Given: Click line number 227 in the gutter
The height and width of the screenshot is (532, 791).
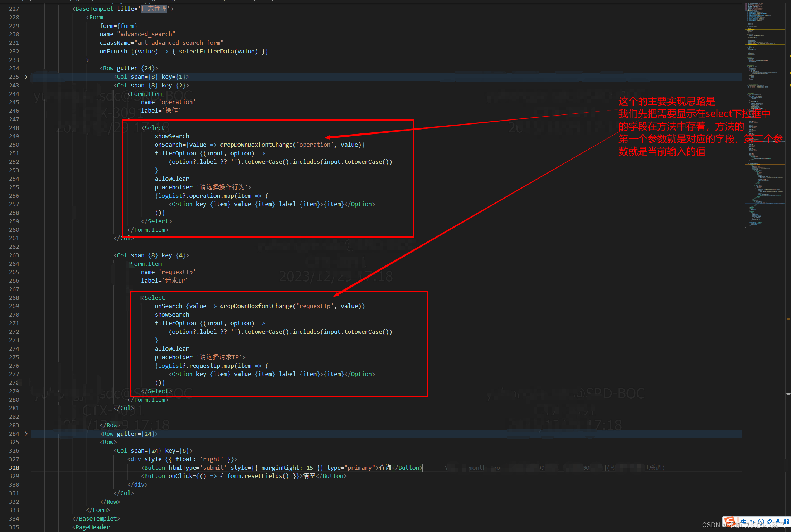Looking at the screenshot, I should [x=14, y=9].
